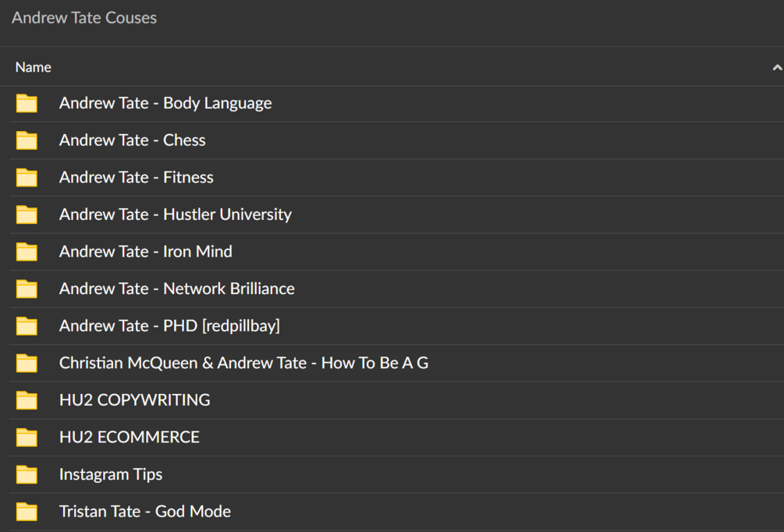Image resolution: width=784 pixels, height=532 pixels.
Task: Open Christian McQueen & Andrew Tate folder name
Action: 243,363
